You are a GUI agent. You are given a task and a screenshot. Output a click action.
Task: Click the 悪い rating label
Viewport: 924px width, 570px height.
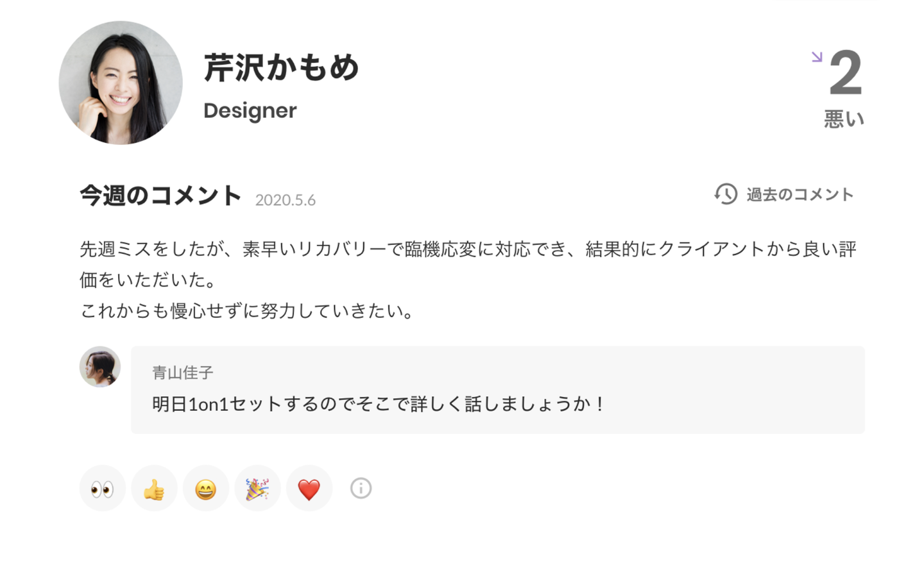coord(844,119)
